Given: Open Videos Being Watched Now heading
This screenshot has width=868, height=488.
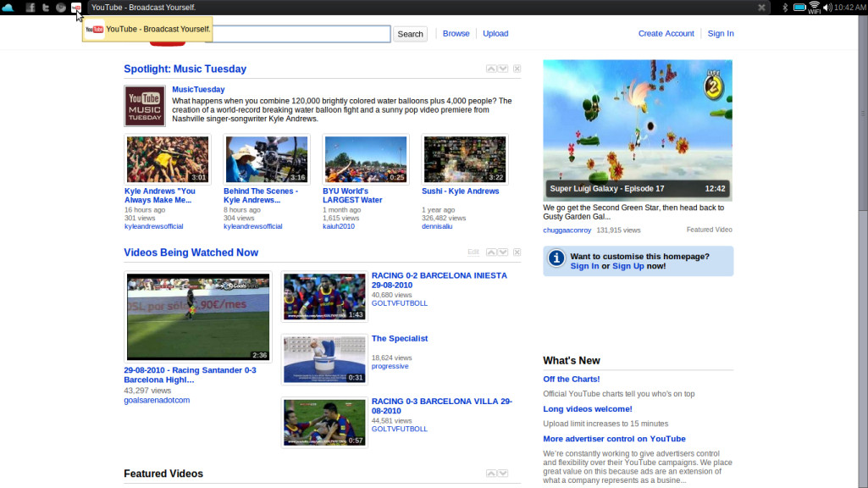Looking at the screenshot, I should (x=191, y=252).
